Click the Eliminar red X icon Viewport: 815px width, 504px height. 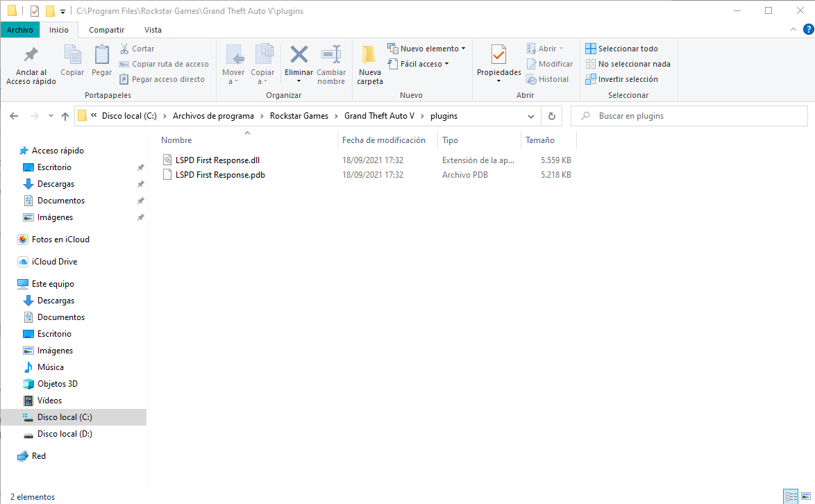(299, 54)
